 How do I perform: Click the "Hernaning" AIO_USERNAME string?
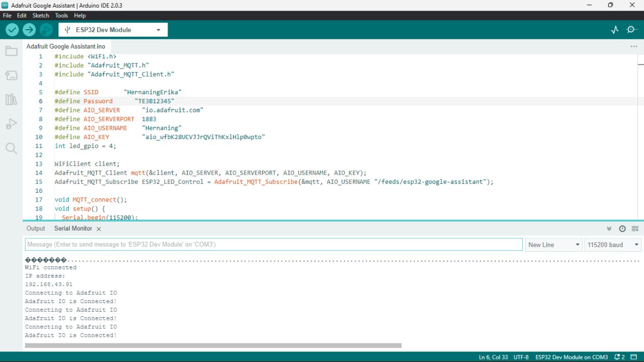162,128
